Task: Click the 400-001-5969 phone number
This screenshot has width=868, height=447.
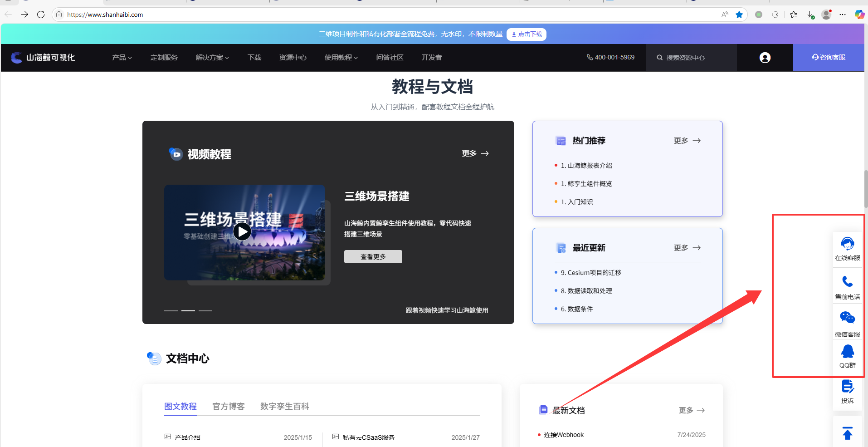Action: click(610, 57)
